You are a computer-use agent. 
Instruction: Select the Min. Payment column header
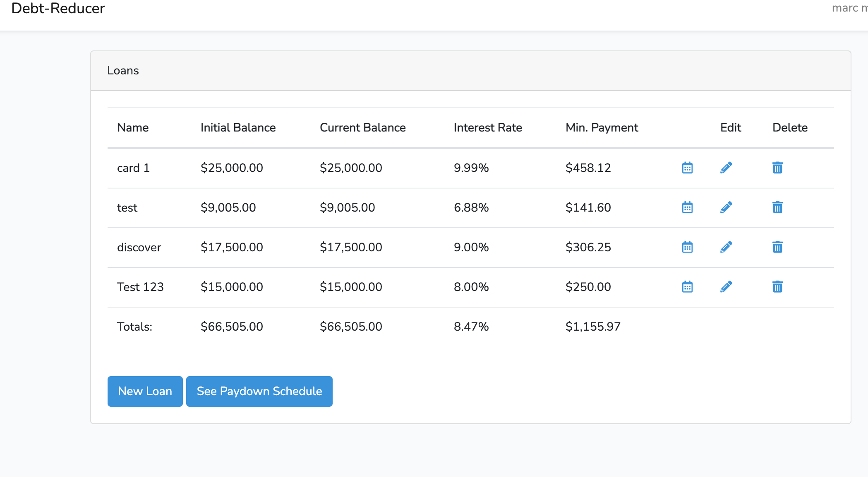click(x=602, y=128)
